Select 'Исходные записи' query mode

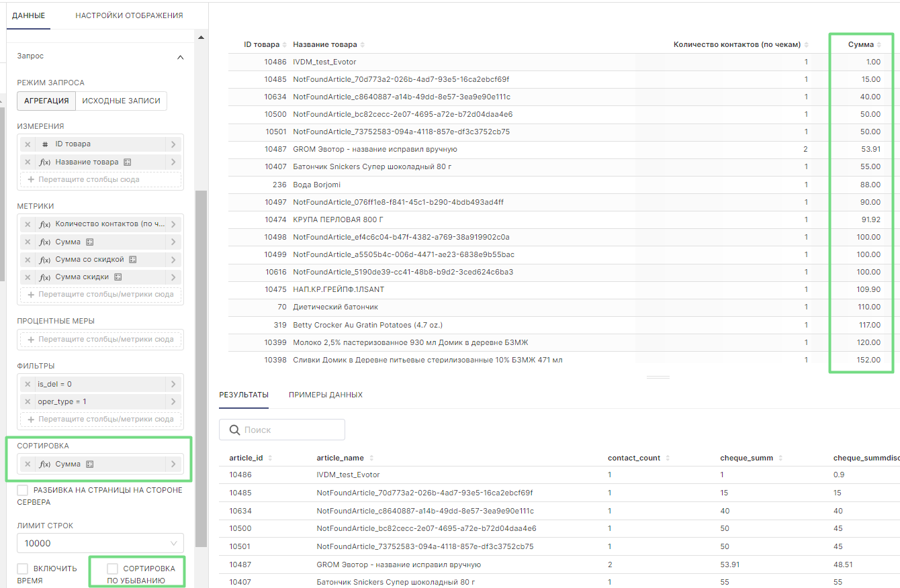(121, 101)
